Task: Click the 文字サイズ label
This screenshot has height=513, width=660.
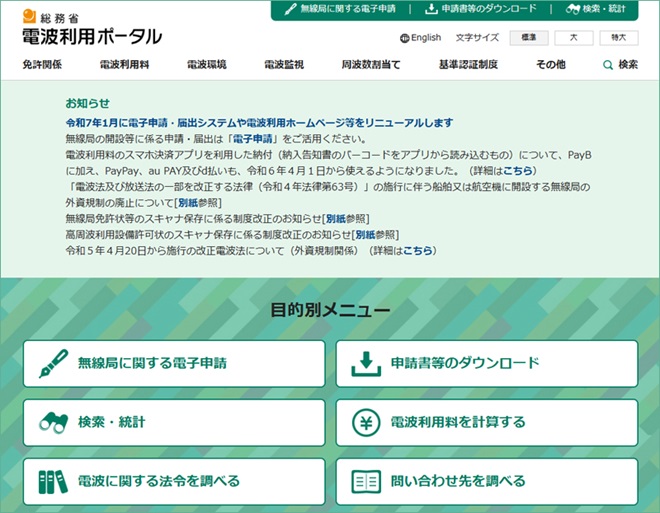Action: (477, 38)
